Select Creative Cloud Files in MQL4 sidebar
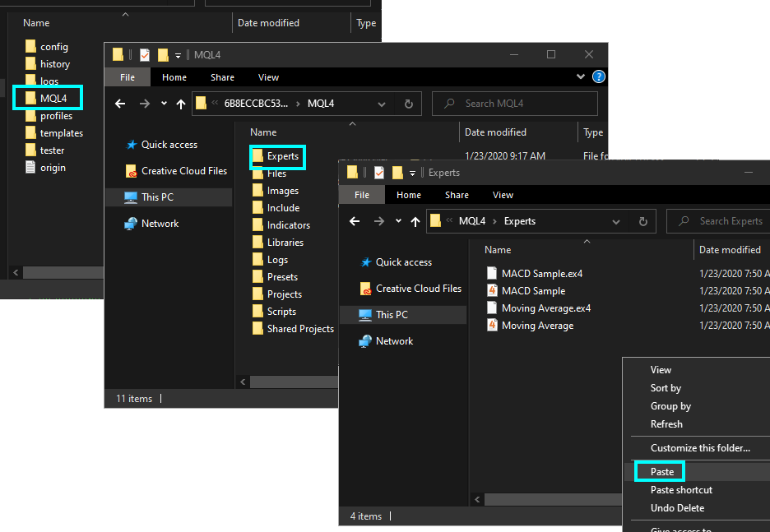Viewport: 770px width, 532px height. coord(176,171)
